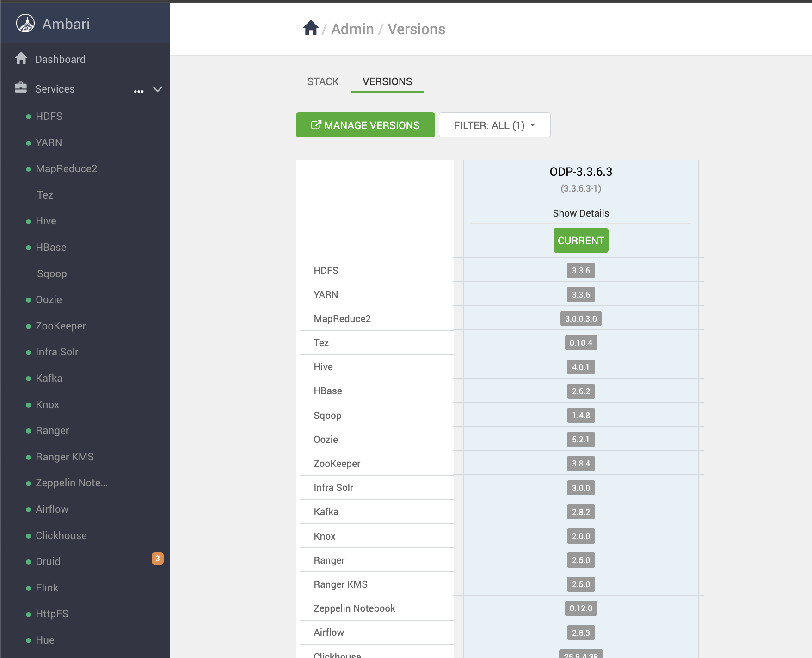Click Zeppelin Notebook version badge 0.12.0
Image resolution: width=812 pixels, height=658 pixels.
click(x=581, y=608)
